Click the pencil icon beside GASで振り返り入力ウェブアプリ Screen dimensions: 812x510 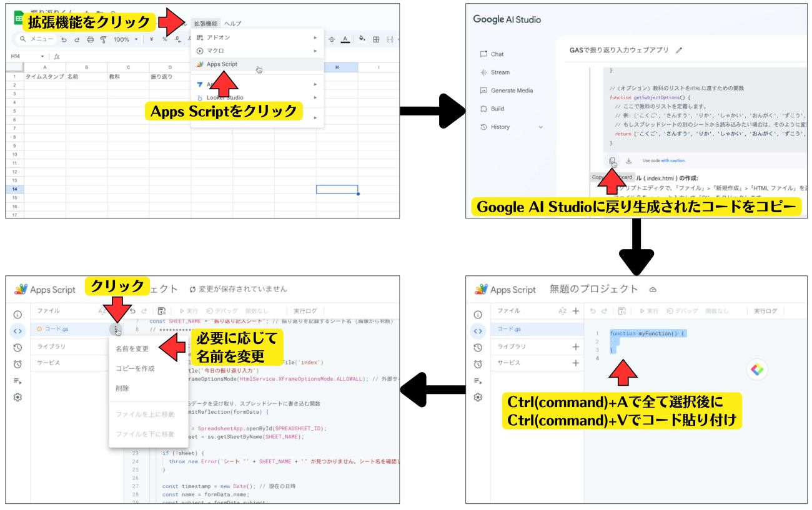[679, 50]
